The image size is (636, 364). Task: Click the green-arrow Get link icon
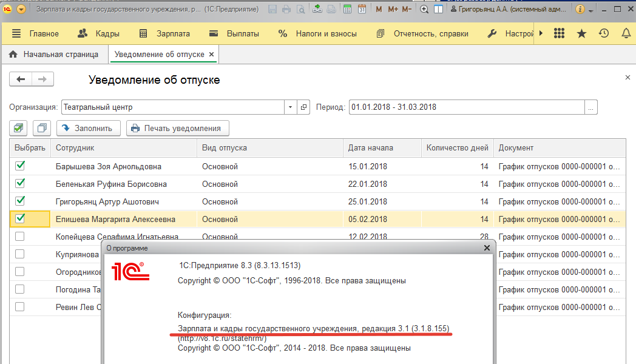pos(317,9)
